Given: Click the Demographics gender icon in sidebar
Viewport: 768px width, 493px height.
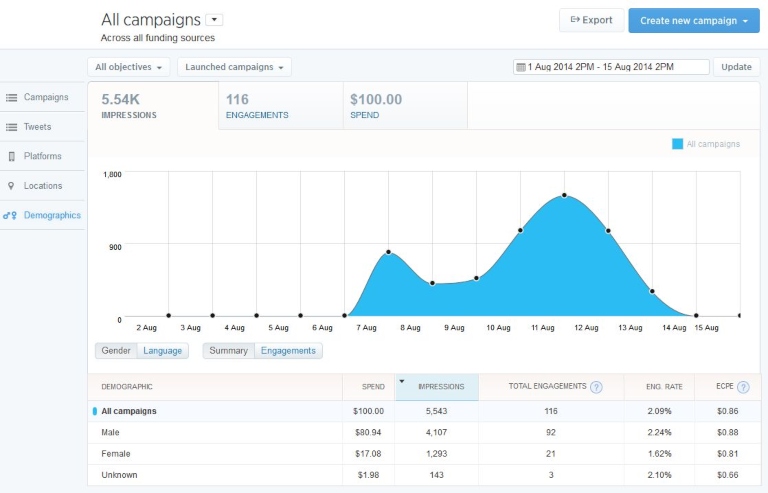Looking at the screenshot, I should point(10,215).
